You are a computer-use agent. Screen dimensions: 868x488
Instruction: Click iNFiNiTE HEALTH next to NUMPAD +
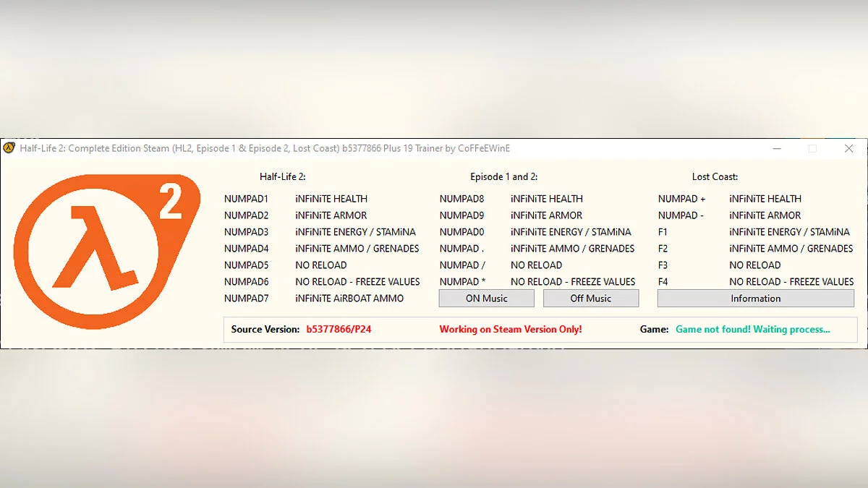(x=765, y=199)
